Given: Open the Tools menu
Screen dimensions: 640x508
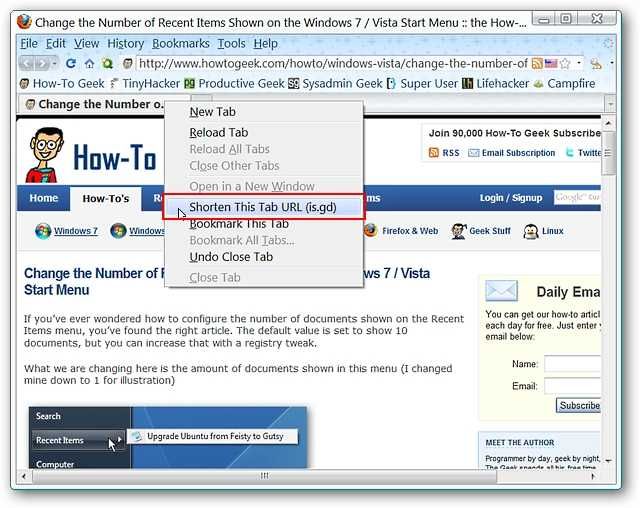Looking at the screenshot, I should 231,43.
